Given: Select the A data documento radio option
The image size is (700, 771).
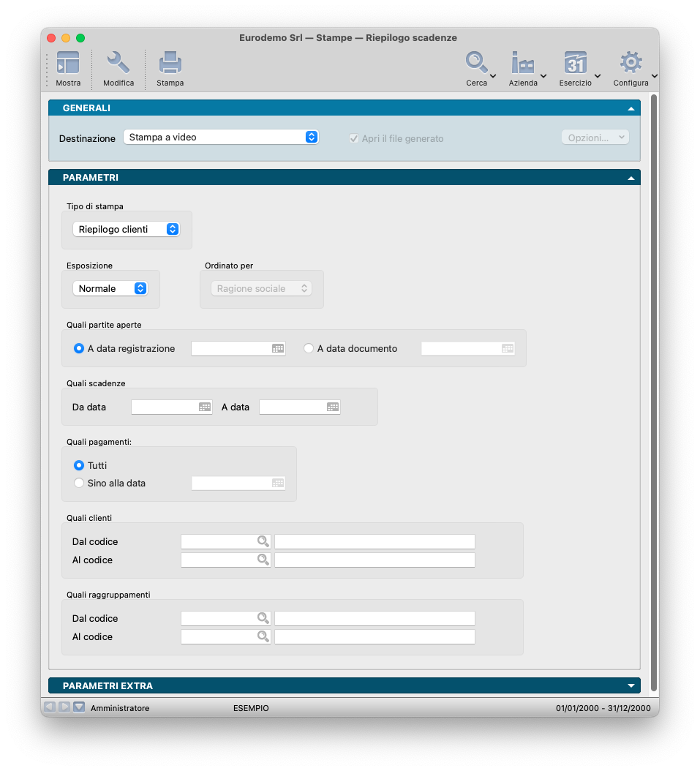Looking at the screenshot, I should tap(309, 349).
